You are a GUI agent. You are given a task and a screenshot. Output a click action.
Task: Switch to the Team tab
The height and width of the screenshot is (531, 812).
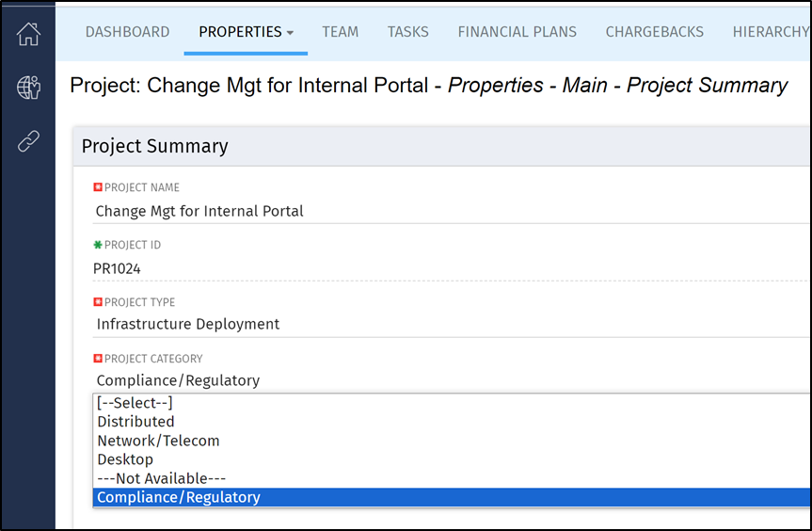tap(340, 32)
